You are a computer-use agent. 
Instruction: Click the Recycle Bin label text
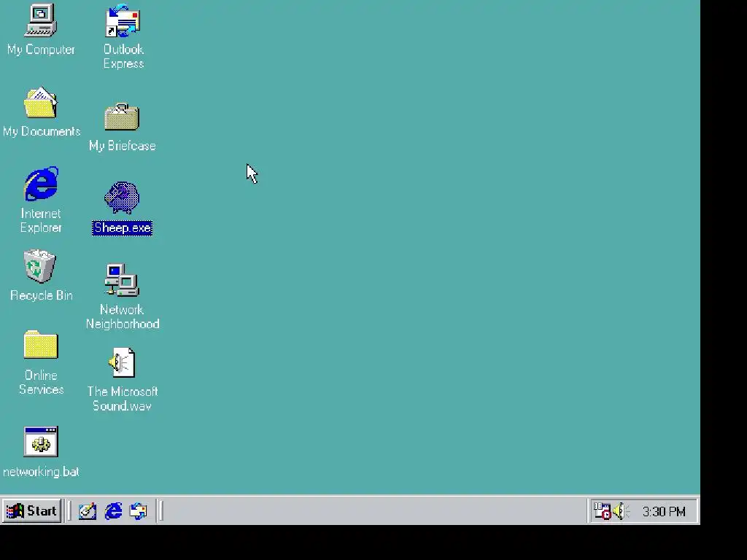pyautogui.click(x=42, y=295)
